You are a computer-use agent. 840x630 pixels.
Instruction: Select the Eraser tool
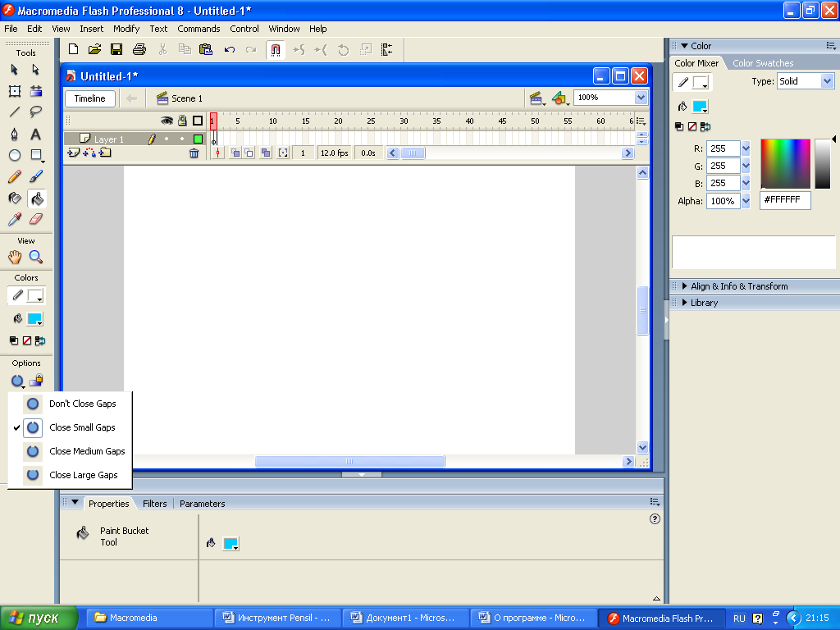click(x=36, y=219)
